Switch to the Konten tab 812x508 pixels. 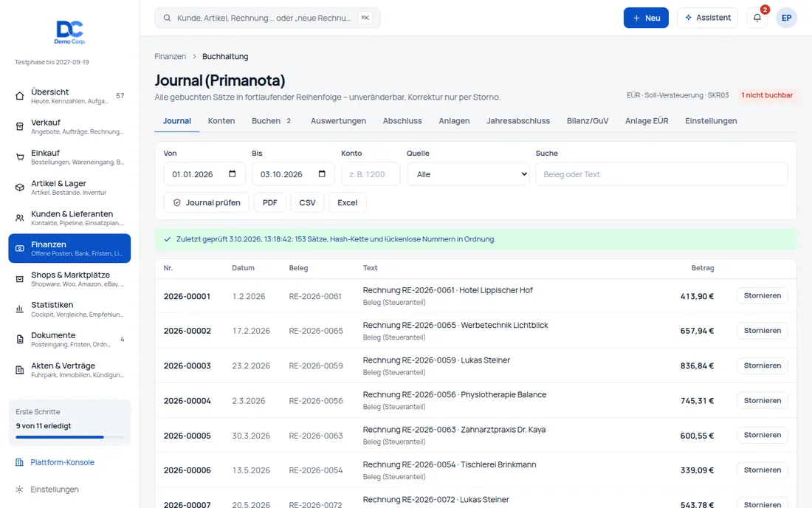pos(221,120)
